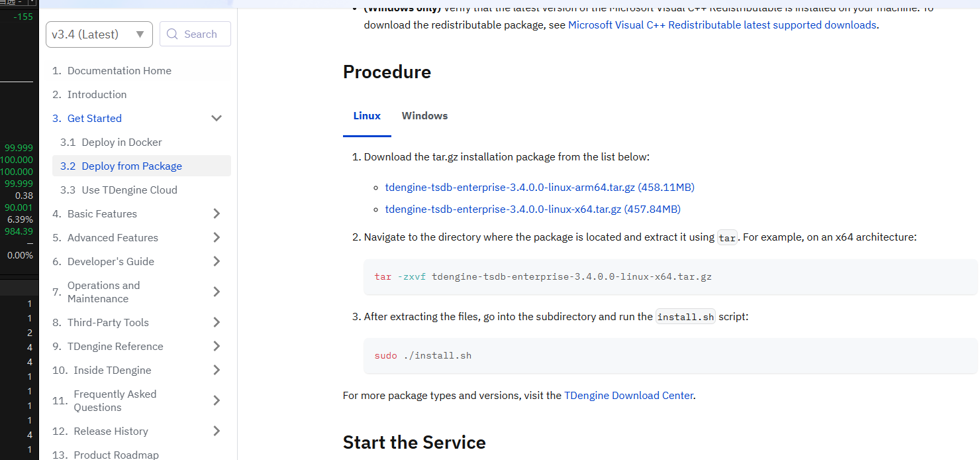Select the Linux tab
Screen dimensions: 980x460
click(x=367, y=116)
